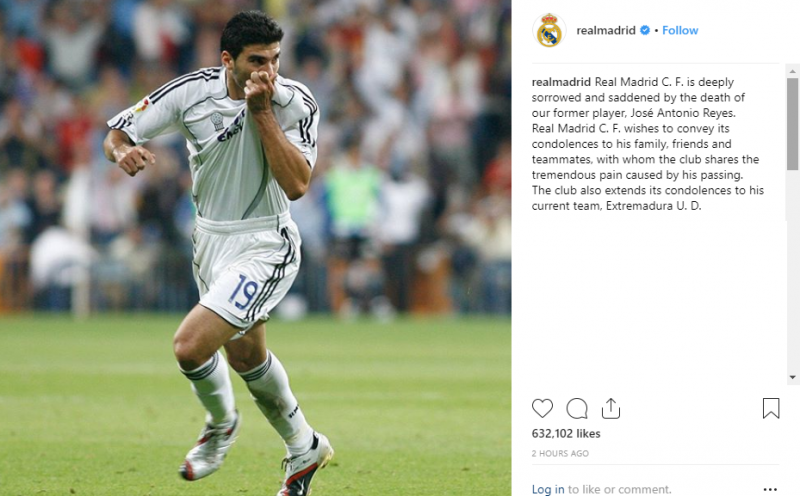Click the caption scrollbar thumb
This screenshot has width=800, height=496.
tap(792, 124)
